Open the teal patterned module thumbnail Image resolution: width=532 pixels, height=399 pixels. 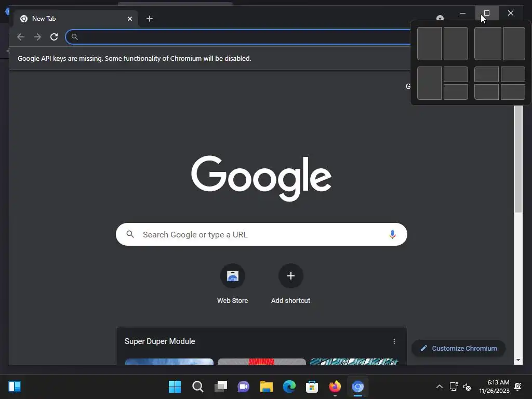(354, 362)
